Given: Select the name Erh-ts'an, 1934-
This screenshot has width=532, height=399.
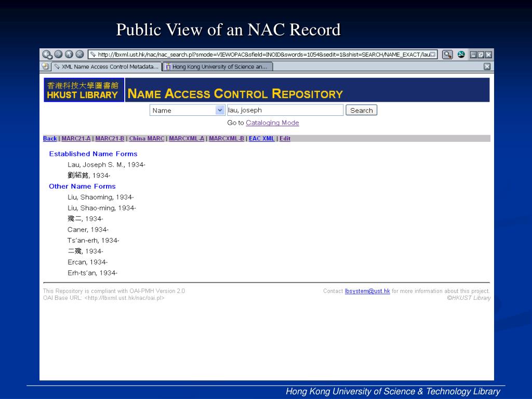Looking at the screenshot, I should pos(92,273).
